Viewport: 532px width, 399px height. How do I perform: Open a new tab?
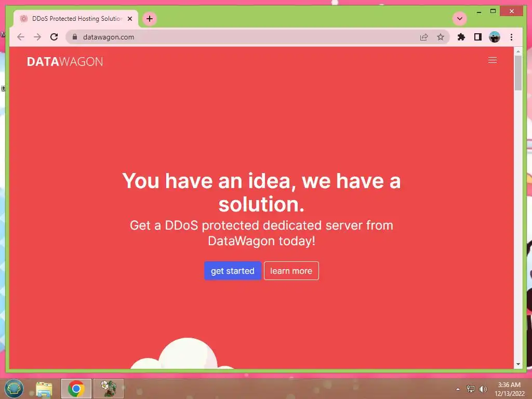pyautogui.click(x=150, y=19)
